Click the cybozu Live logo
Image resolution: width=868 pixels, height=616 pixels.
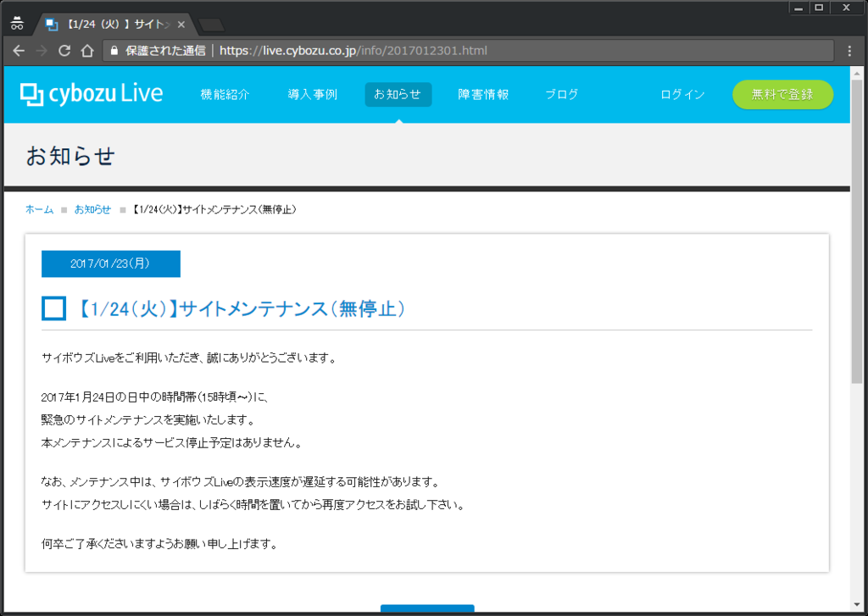tap(92, 93)
